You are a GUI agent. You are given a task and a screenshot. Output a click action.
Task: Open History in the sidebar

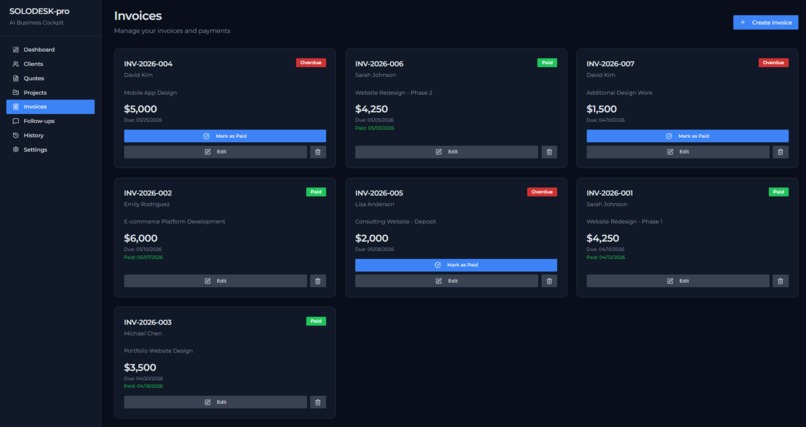click(50, 136)
